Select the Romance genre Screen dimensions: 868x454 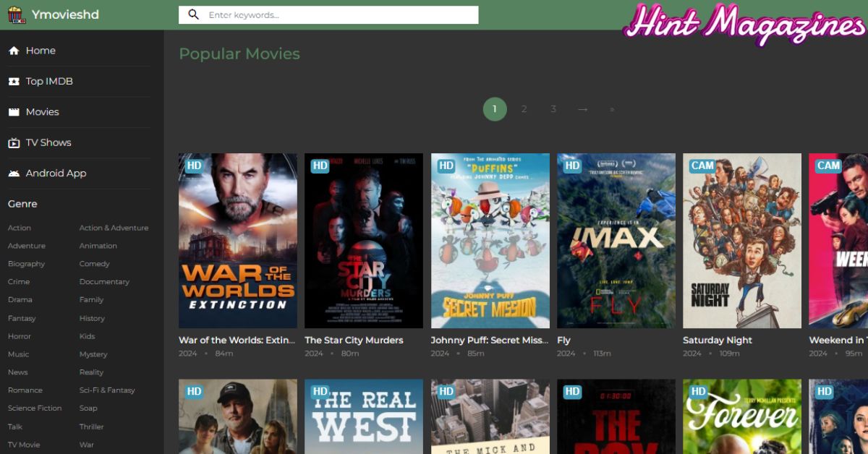[25, 390]
